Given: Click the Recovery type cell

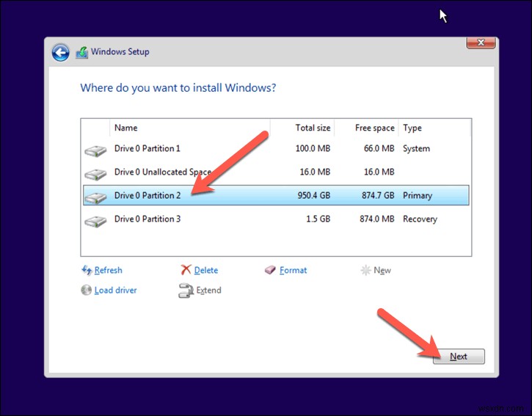Looking at the screenshot, I should click(420, 219).
